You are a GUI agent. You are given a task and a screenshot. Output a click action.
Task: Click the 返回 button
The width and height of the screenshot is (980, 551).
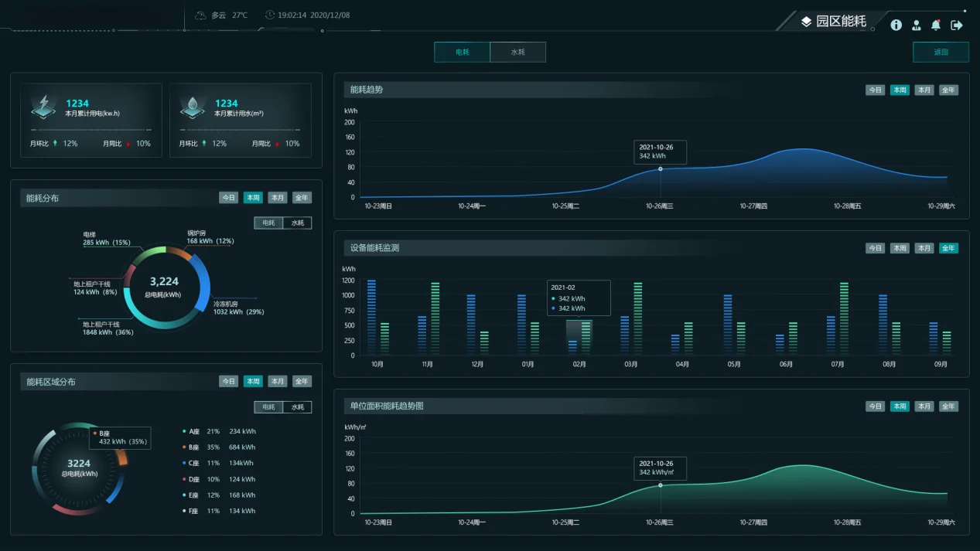(941, 52)
